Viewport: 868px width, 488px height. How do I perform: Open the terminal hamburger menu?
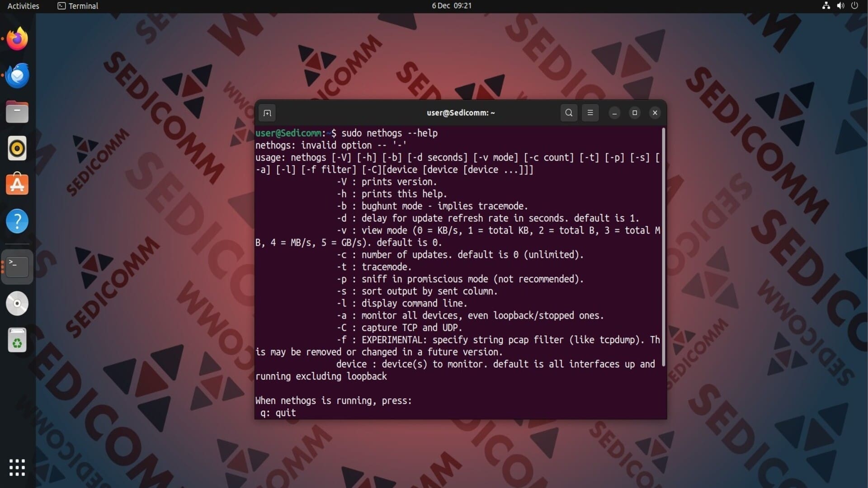click(590, 113)
